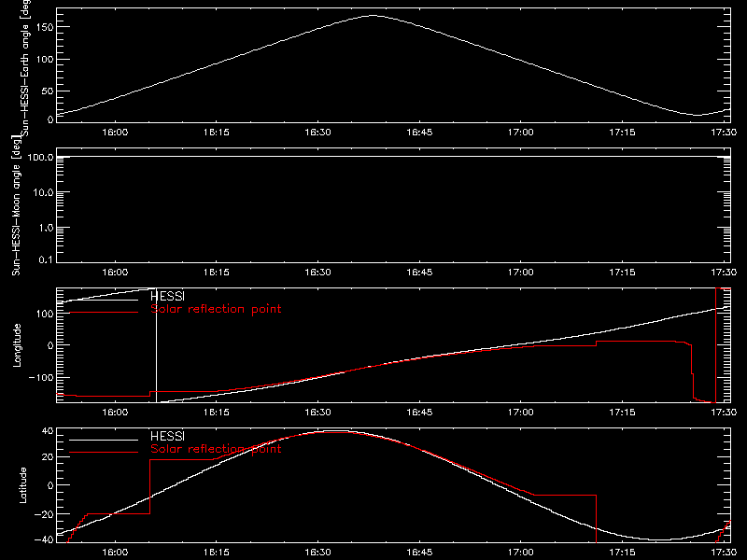The height and width of the screenshot is (560, 747).
Task: Click the 1.0 tick label on the Moon angle axis
Action: pyautogui.click(x=46, y=228)
